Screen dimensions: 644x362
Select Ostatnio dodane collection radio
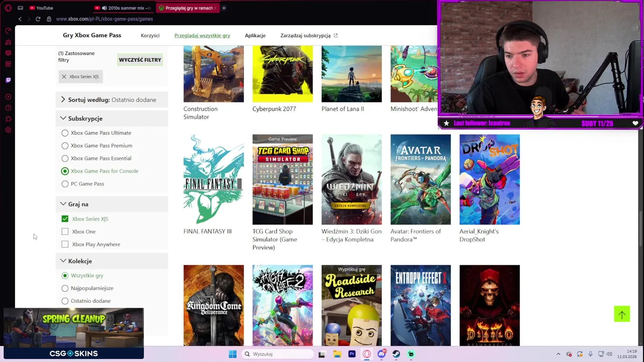tap(65, 301)
